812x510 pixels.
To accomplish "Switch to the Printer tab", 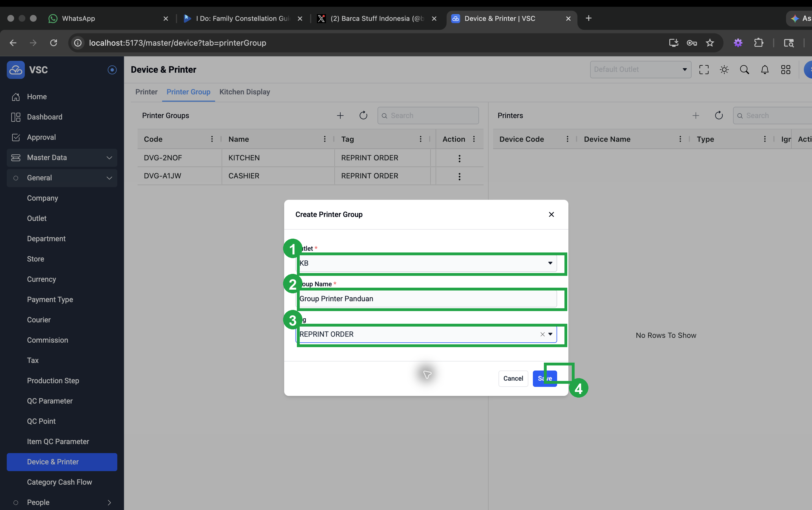I will [x=146, y=92].
